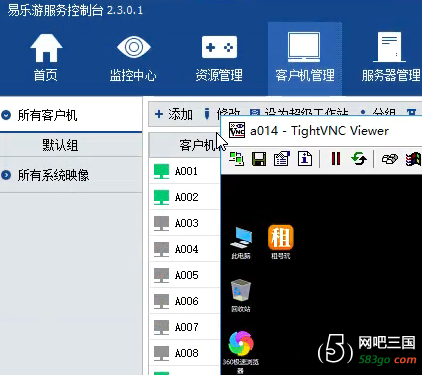422x375 pixels.
Task: Select client A003 row
Action: coord(185,223)
